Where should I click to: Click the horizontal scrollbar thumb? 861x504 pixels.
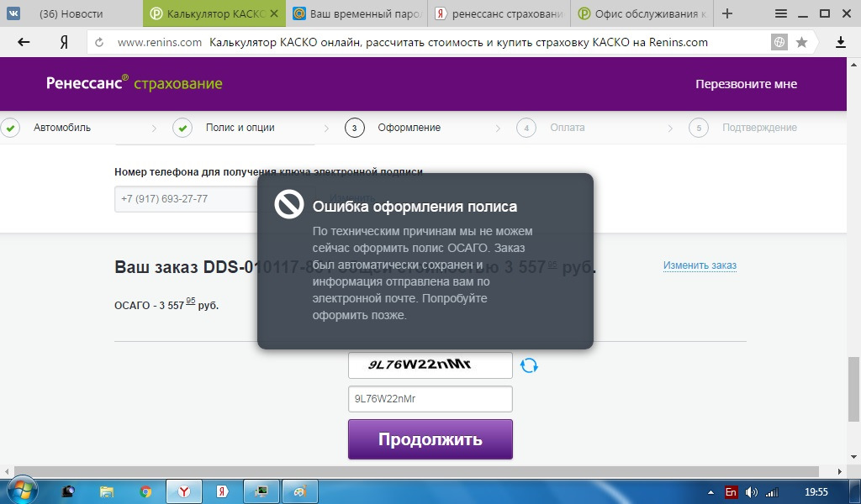pos(417,471)
